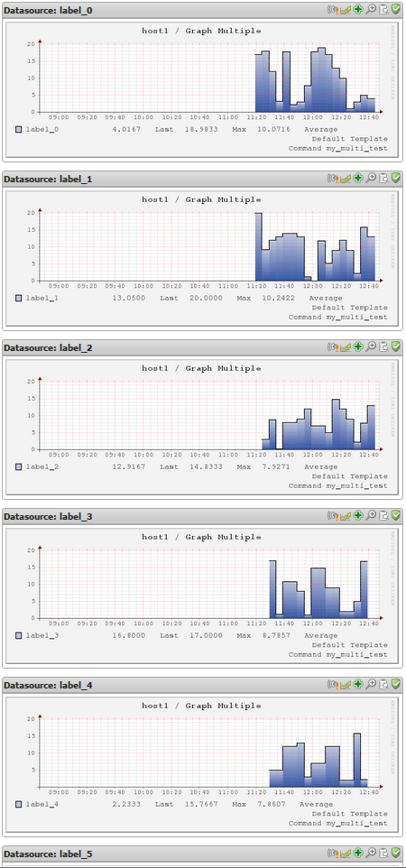The width and height of the screenshot is (406, 868).
Task: Open the statistics chart icon for label_4
Action: (346, 685)
